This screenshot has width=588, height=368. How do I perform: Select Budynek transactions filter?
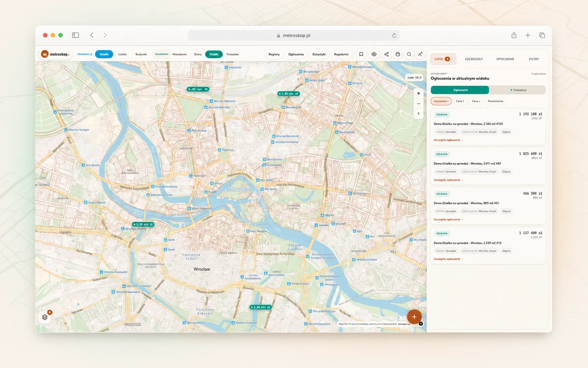coord(141,54)
